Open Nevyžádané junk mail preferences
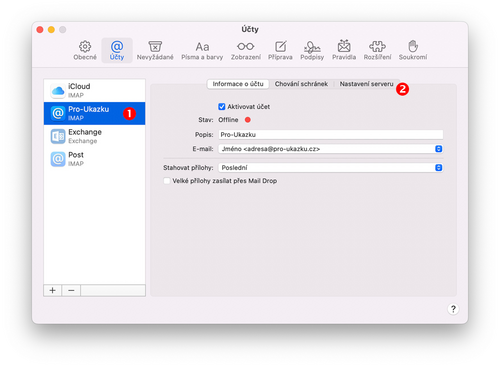The width and height of the screenshot is (500, 366). 155,51
